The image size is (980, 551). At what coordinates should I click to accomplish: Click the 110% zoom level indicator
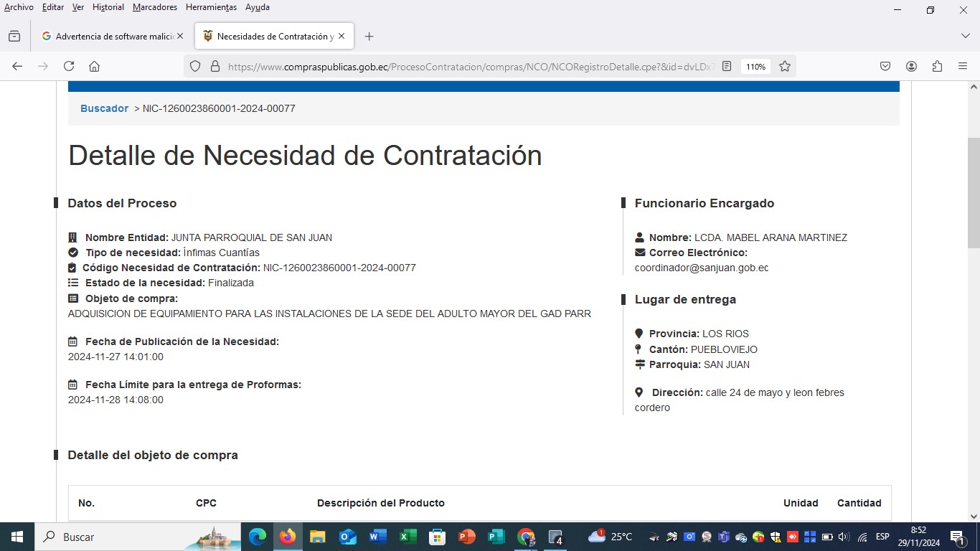(755, 66)
